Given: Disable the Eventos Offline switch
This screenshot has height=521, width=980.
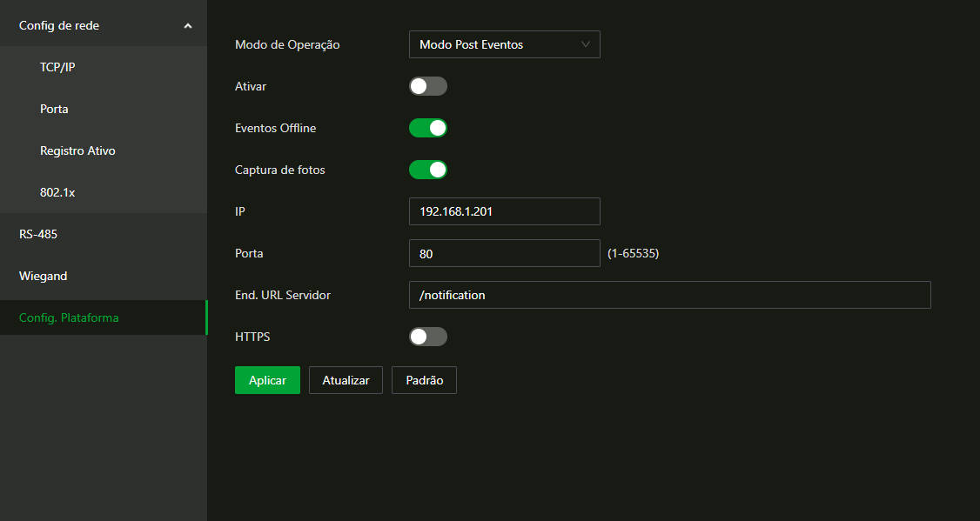Looking at the screenshot, I should click(x=428, y=128).
